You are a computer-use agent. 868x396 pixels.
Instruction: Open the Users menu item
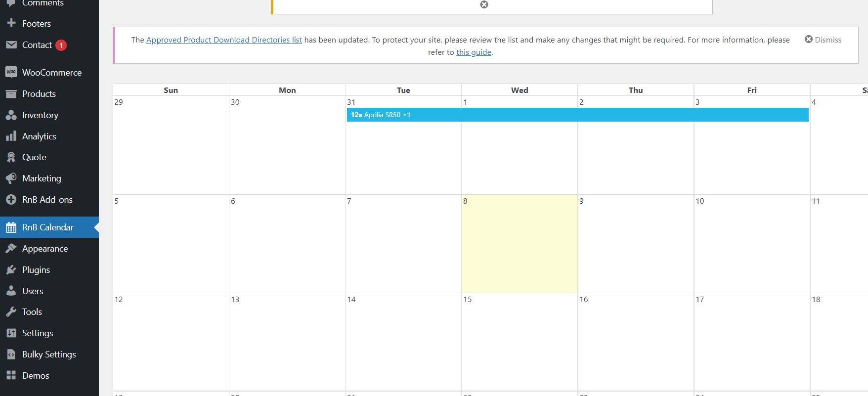[33, 291]
